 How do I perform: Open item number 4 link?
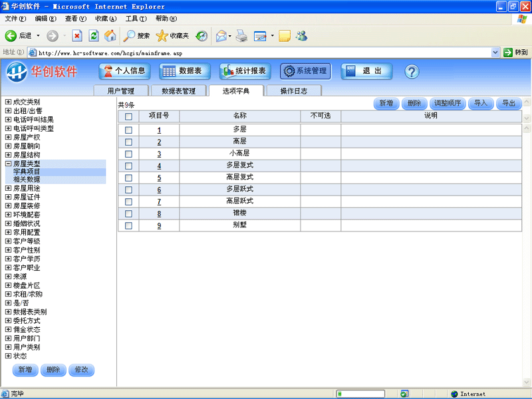click(x=159, y=166)
